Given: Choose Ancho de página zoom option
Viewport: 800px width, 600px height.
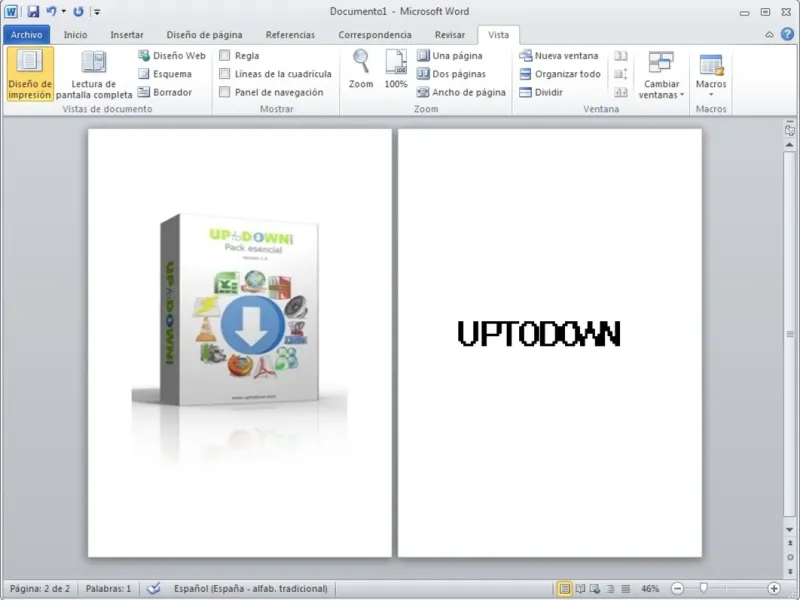Looking at the screenshot, I should (461, 92).
